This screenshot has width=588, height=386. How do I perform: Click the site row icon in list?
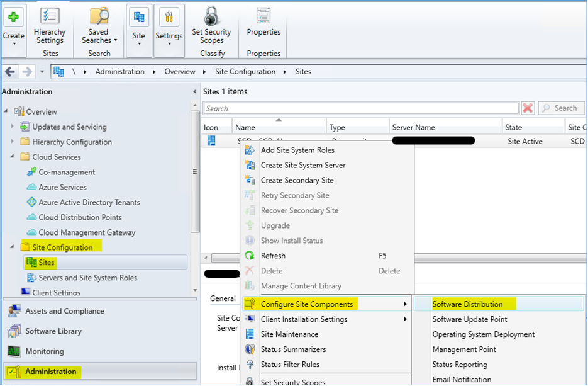click(211, 141)
